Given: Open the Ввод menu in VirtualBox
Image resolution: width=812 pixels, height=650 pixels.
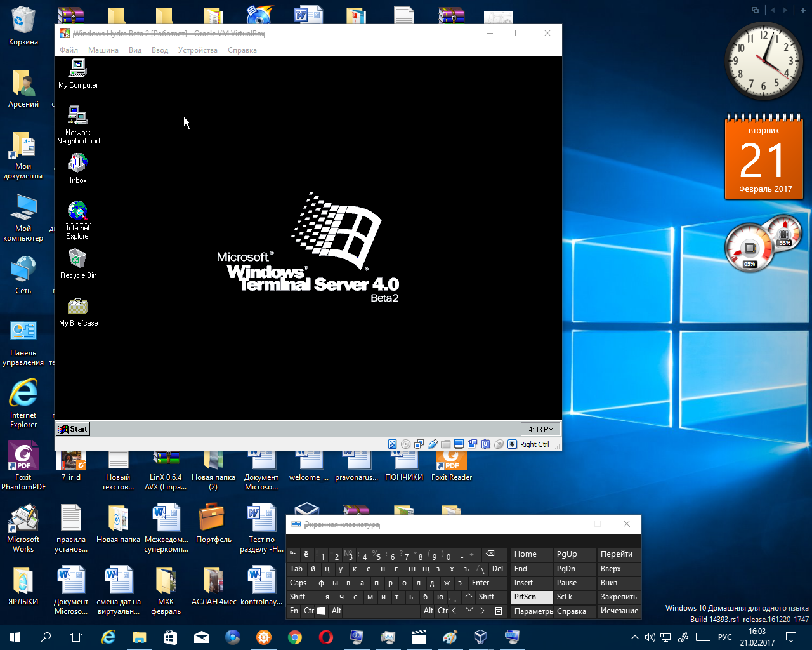Looking at the screenshot, I should (160, 50).
